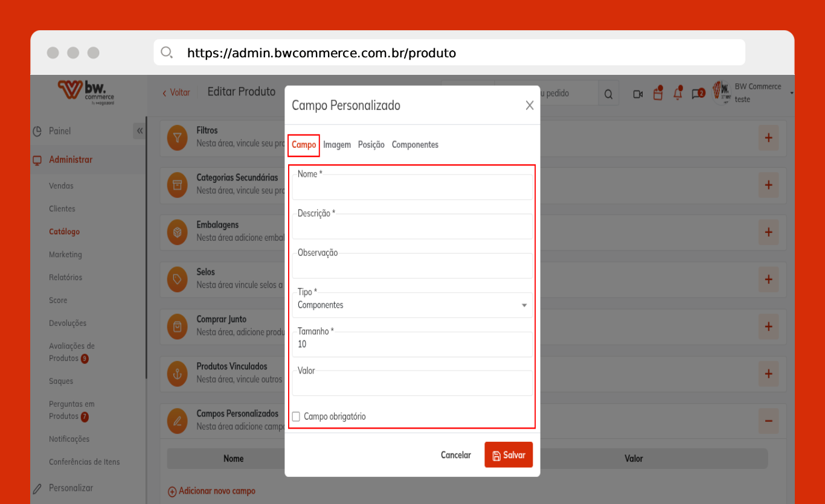This screenshot has width=825, height=504.
Task: Open Avaliações de Produtos
Action: 72,352
